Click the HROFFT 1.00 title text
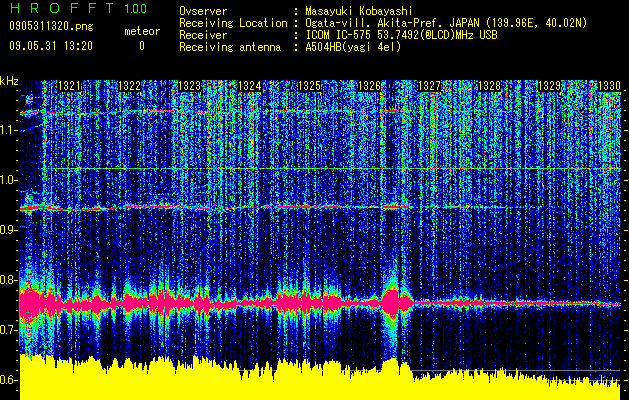This screenshot has height=400, width=629. pos(78,9)
